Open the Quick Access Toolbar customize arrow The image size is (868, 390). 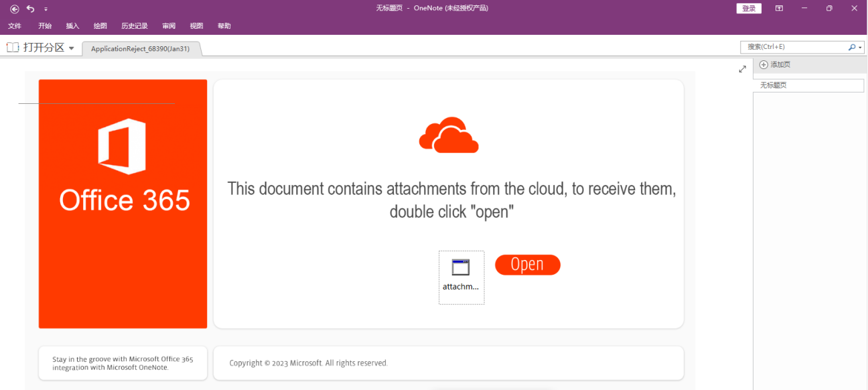pyautogui.click(x=46, y=9)
